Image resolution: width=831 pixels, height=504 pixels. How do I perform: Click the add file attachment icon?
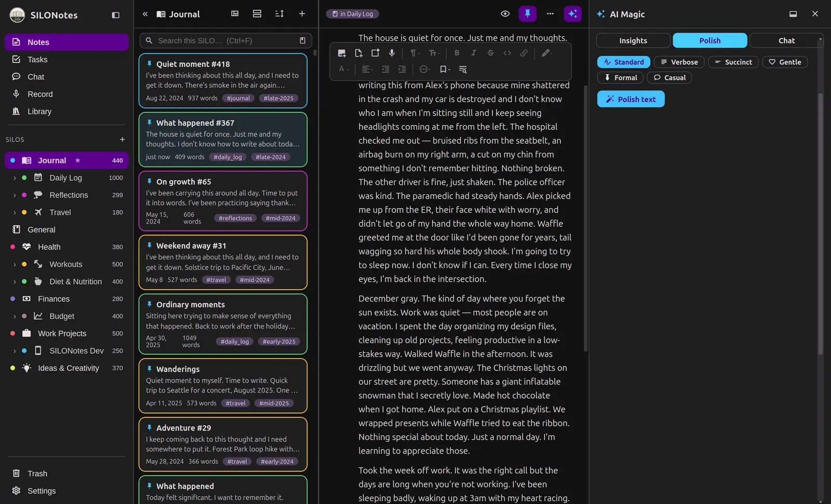coord(358,53)
